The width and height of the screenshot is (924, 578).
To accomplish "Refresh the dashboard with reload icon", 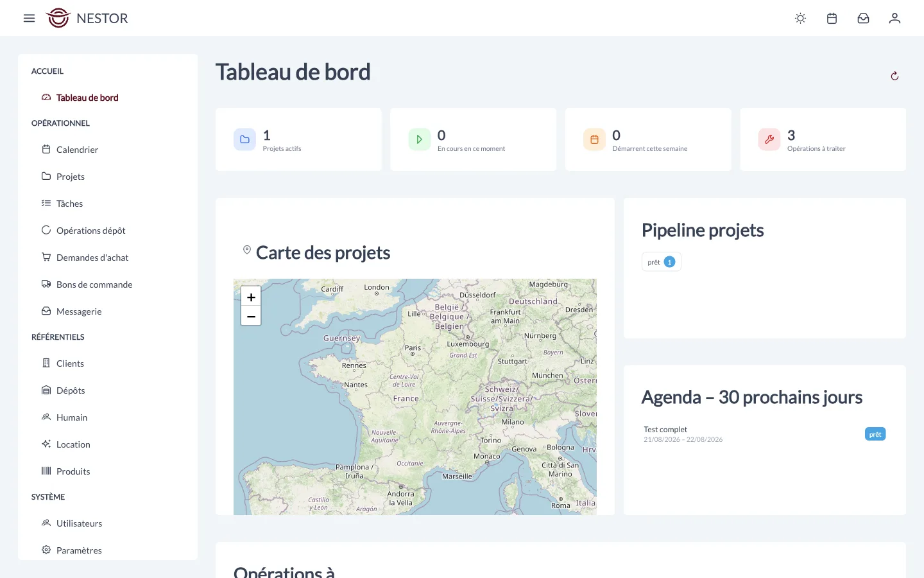I will tap(894, 76).
